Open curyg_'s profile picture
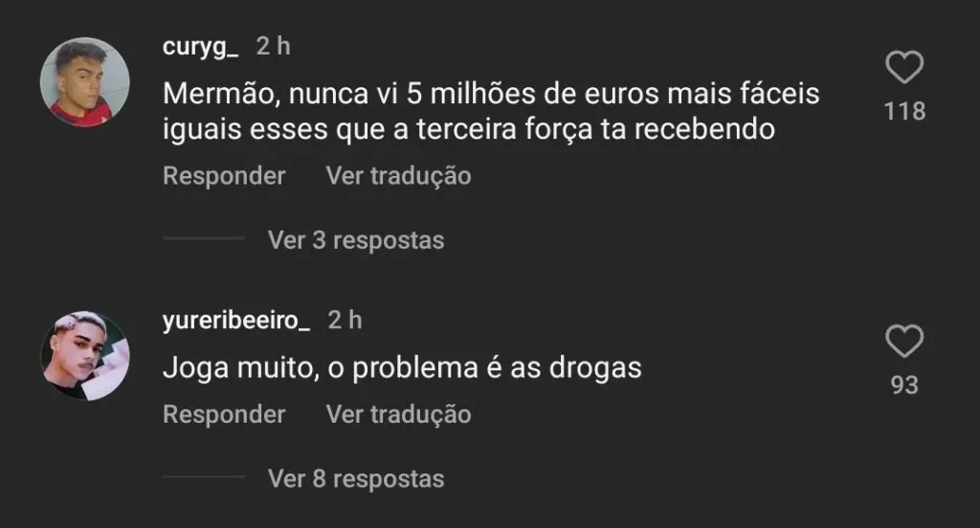The height and width of the screenshot is (528, 980). click(84, 82)
